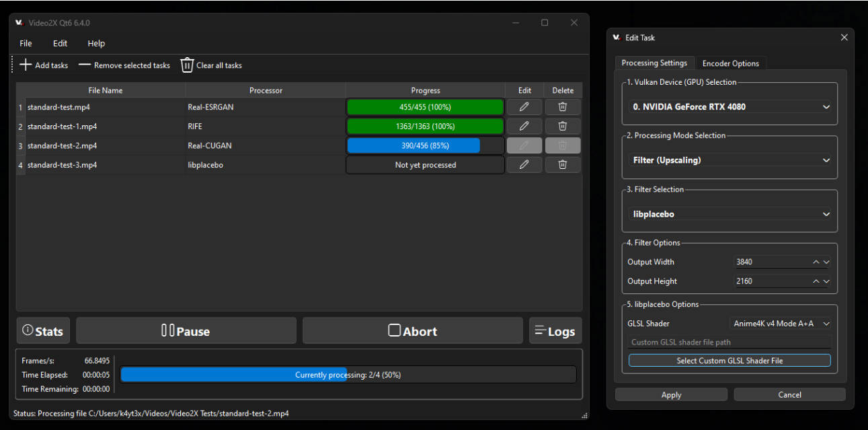Increase Output Height with up arrow

pyautogui.click(x=816, y=281)
